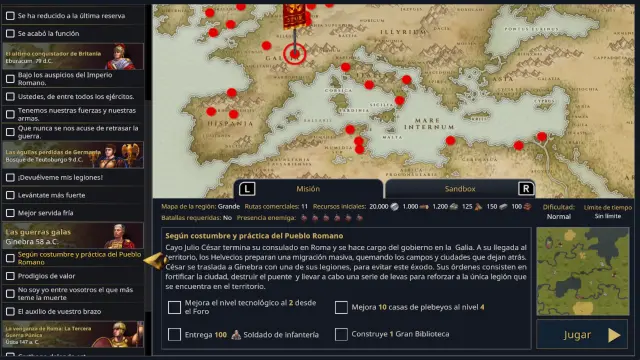Check objective Mejora 10 casas de plebeyos
640x360 pixels.
[341, 307]
